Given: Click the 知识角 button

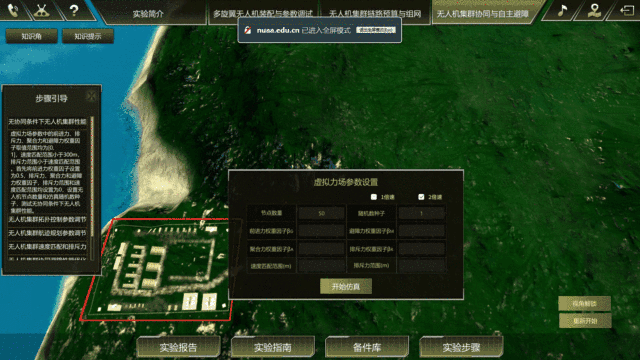Looking at the screenshot, I should coord(31,36).
